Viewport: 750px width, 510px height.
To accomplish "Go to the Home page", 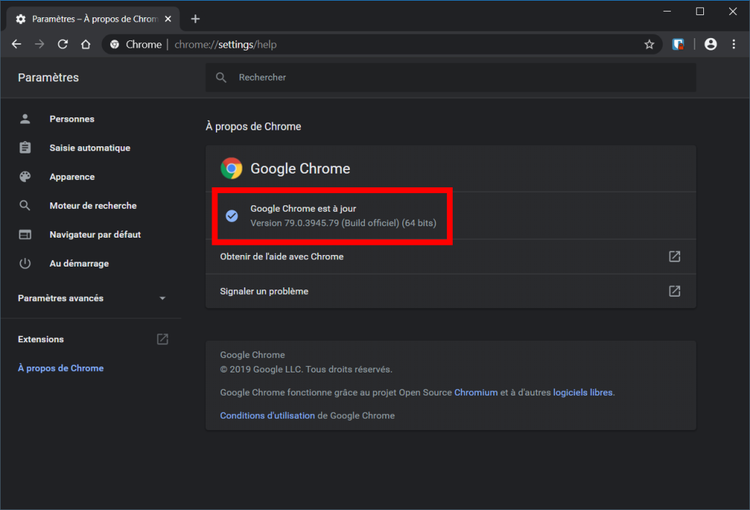I will (x=86, y=44).
